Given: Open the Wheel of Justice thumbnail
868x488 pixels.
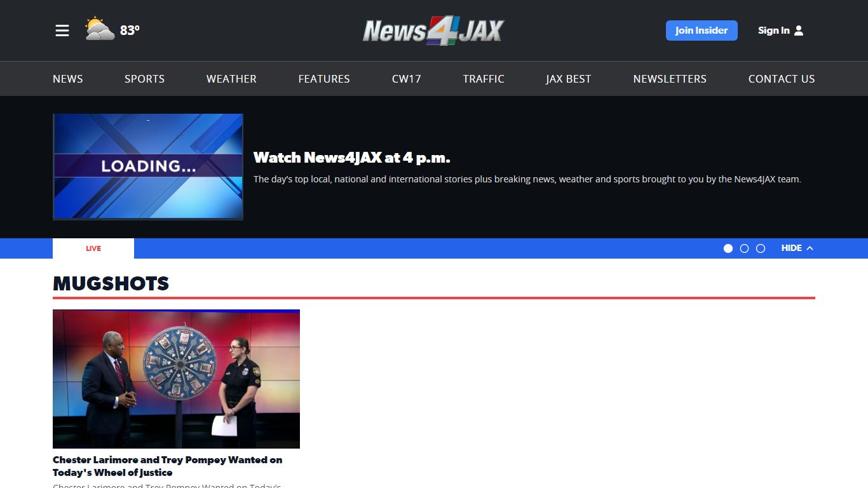Looking at the screenshot, I should (x=176, y=379).
